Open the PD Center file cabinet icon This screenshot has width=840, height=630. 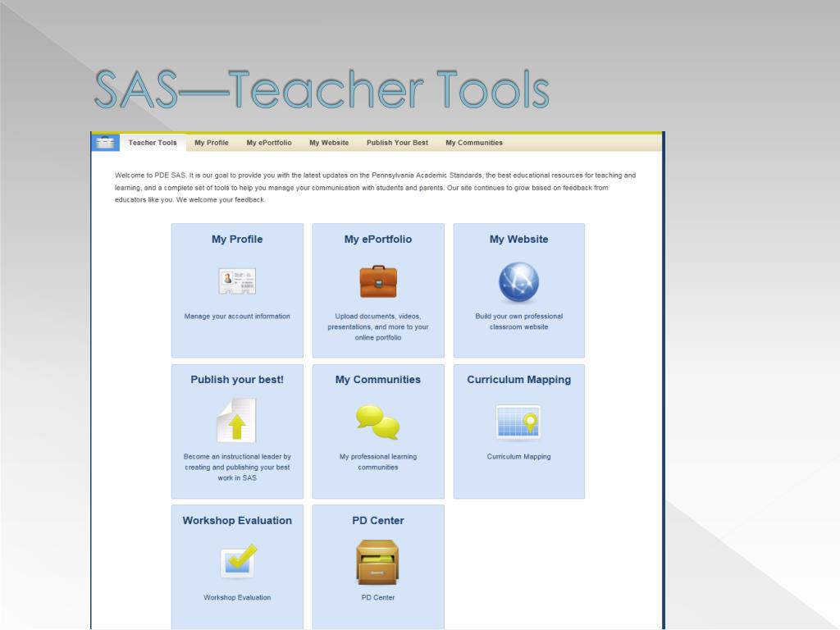click(377, 562)
